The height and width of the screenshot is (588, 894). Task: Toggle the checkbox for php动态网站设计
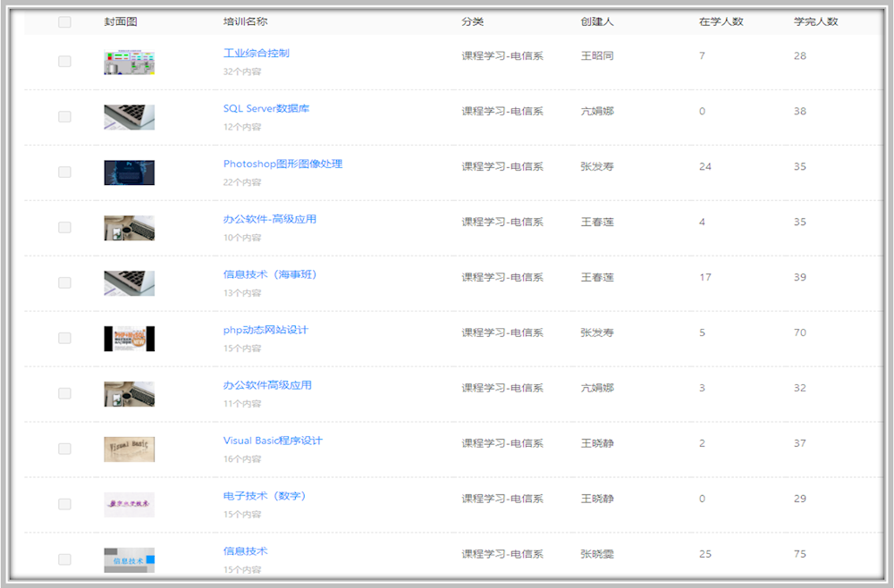click(63, 338)
